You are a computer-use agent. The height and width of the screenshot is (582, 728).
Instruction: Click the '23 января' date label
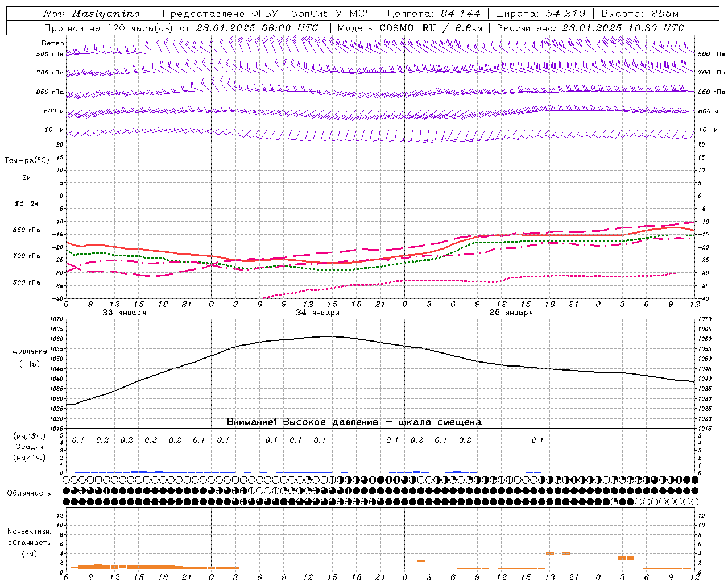124,313
